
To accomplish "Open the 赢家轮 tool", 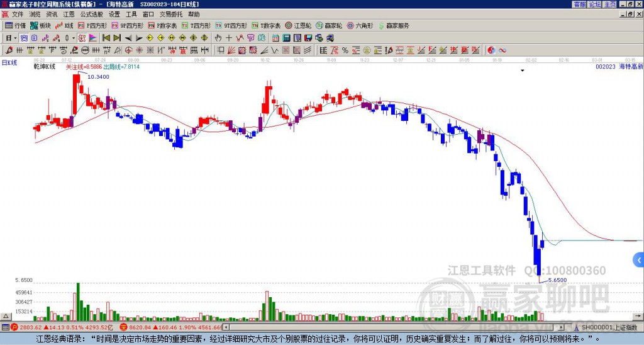I will click(x=329, y=25).
